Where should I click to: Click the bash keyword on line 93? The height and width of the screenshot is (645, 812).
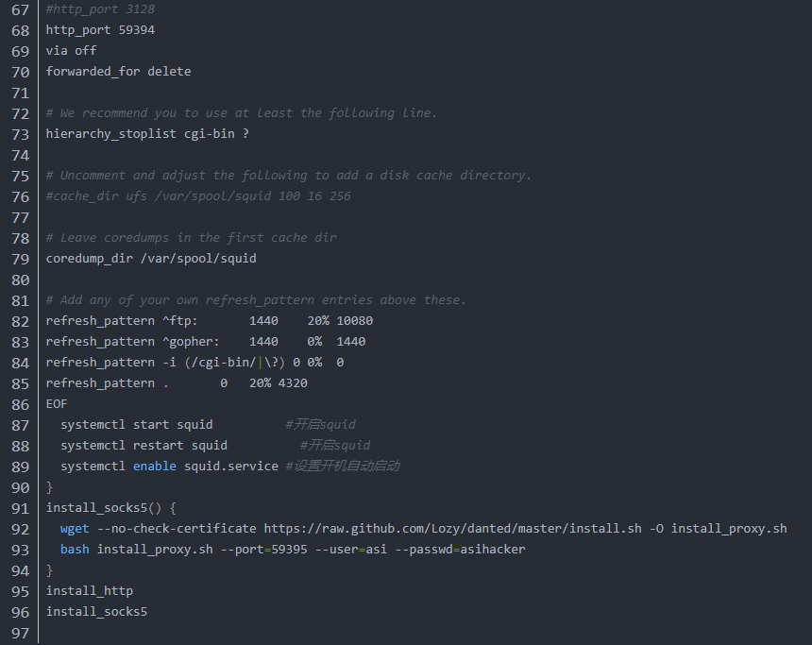pos(75,550)
